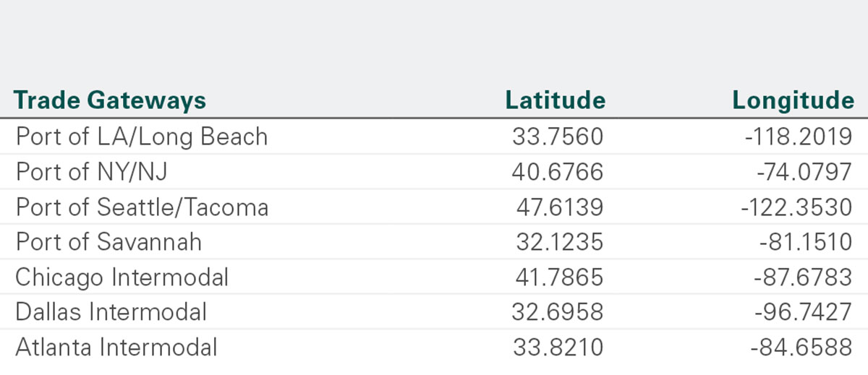
Task: Click longitude value -122.3530
Action: 797,207
